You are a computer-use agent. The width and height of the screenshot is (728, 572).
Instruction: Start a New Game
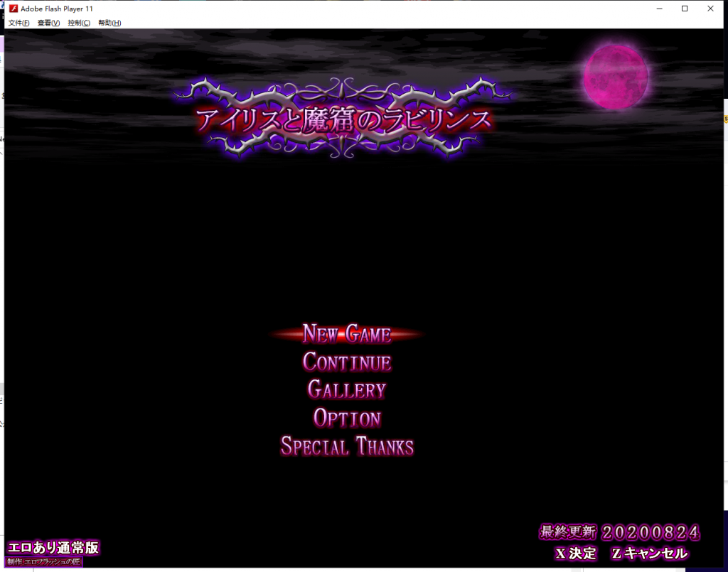(x=346, y=333)
